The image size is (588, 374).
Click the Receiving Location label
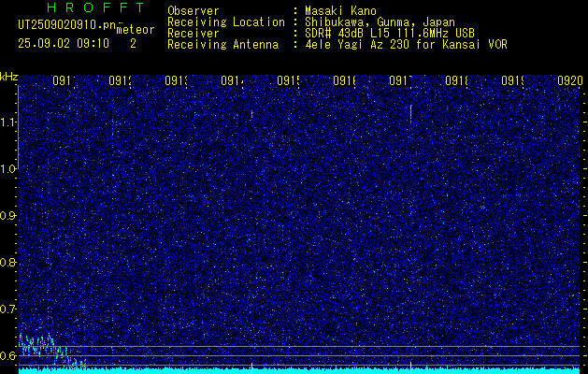[226, 22]
